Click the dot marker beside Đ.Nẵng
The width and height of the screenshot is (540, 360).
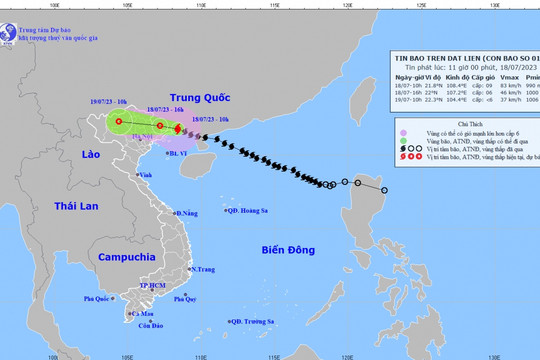pos(174,213)
